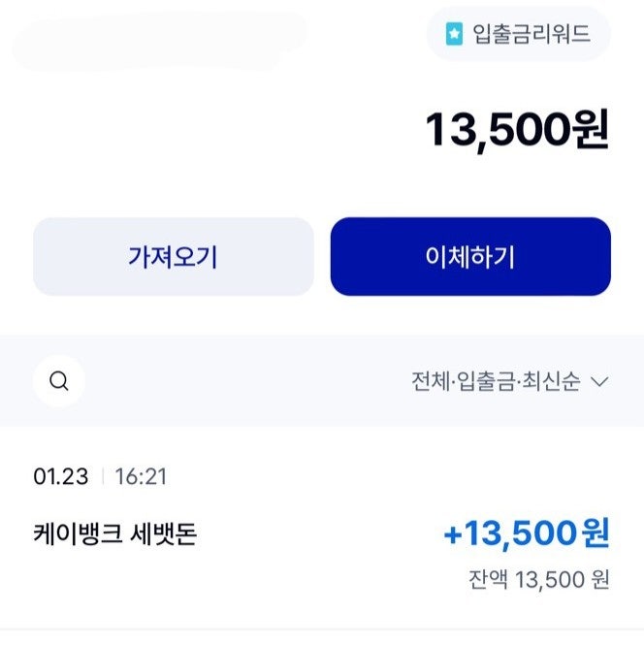
Task: Click the 케이뱅크 word in the transaction
Action: click(75, 533)
